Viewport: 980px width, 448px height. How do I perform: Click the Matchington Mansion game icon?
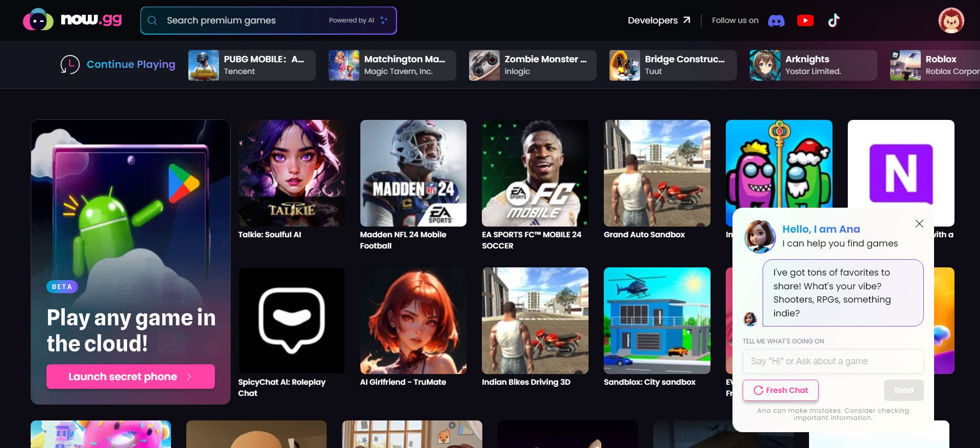click(344, 65)
